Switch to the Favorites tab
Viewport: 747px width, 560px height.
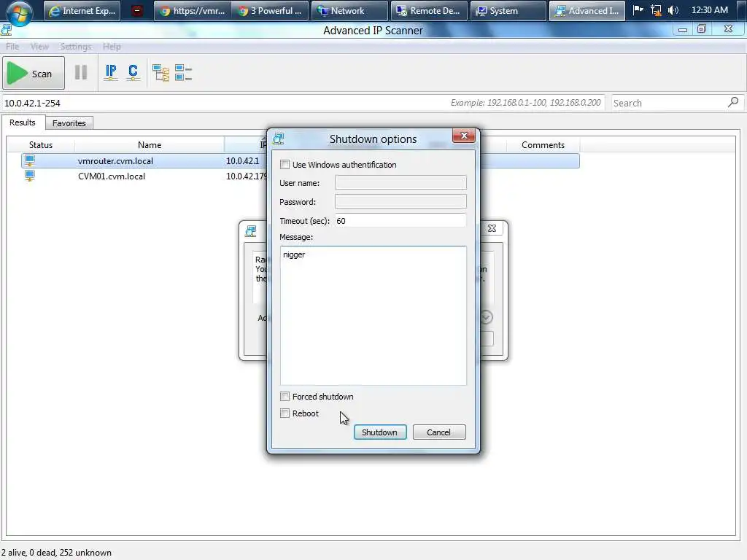[69, 123]
